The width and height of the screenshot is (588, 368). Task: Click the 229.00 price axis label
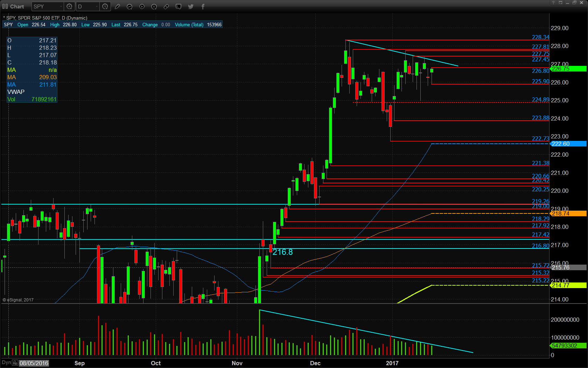(x=560, y=28)
